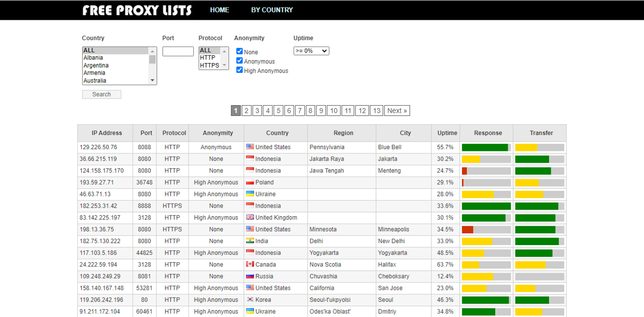Uncheck the None anonymity checkbox
This screenshot has width=644, height=317.
point(239,51)
